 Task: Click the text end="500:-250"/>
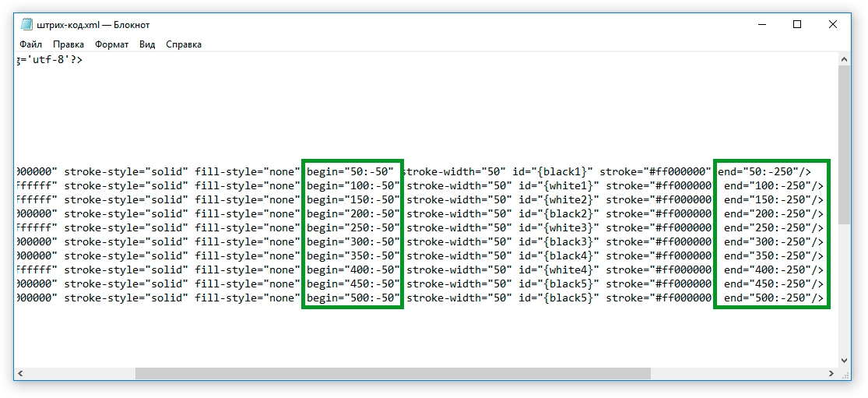[774, 298]
